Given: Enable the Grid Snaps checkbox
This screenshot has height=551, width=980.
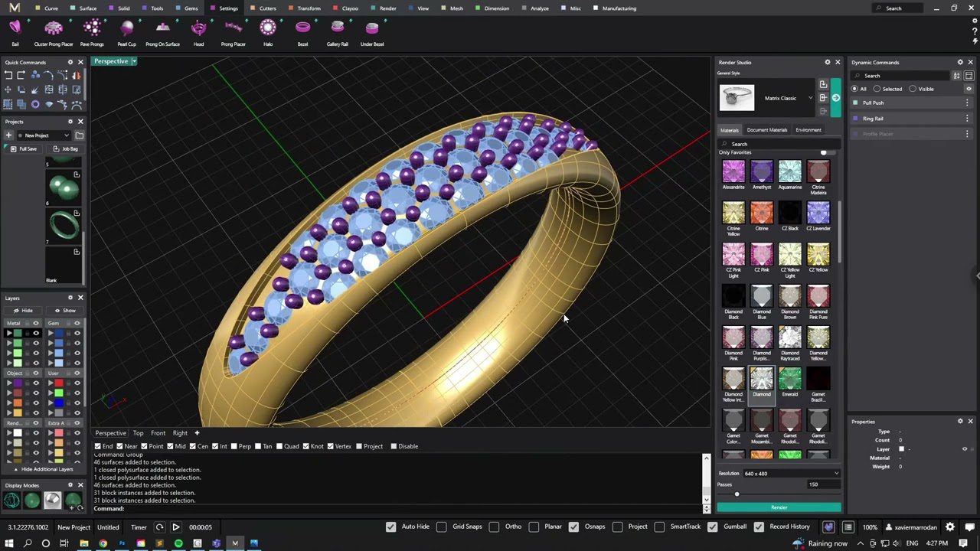Looking at the screenshot, I should (x=442, y=527).
